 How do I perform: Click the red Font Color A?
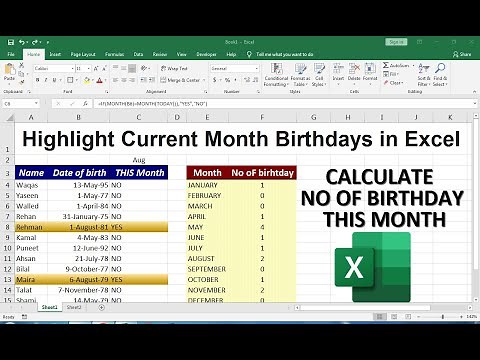pyautogui.click(x=99, y=80)
